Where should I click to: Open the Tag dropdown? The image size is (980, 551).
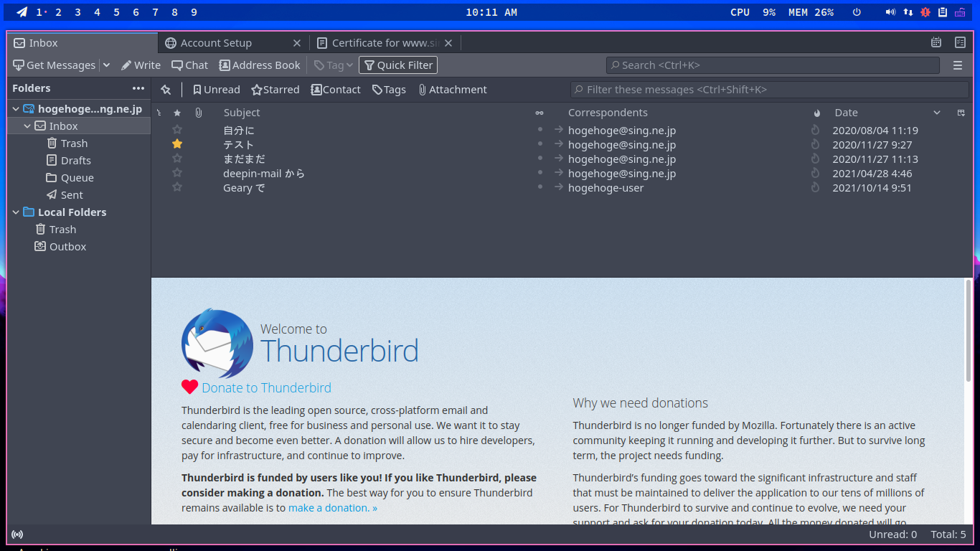coord(334,65)
